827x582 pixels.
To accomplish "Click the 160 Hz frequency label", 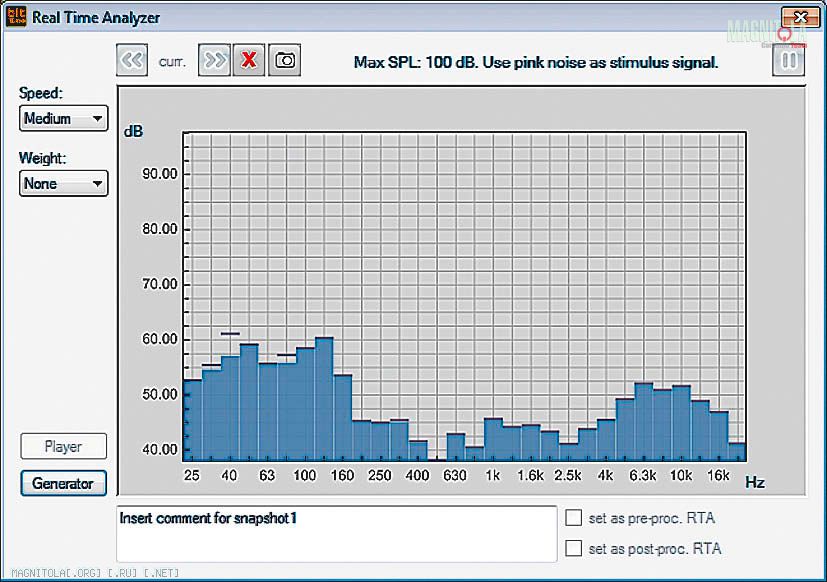I will click(x=342, y=475).
